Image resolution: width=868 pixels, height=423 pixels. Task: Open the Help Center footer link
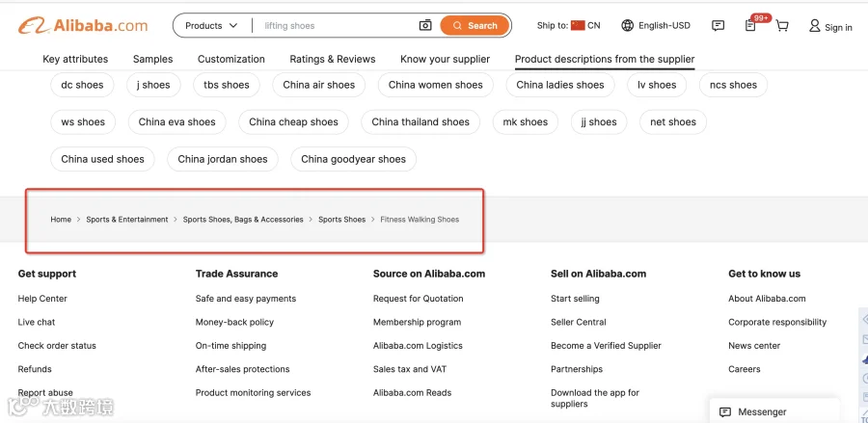[42, 299]
